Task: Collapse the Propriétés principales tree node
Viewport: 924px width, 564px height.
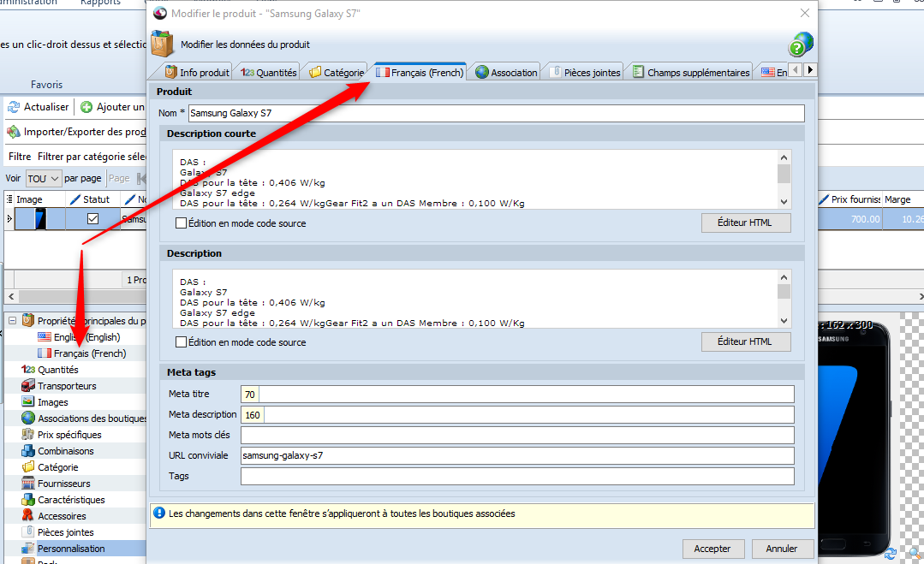Action: click(12, 321)
